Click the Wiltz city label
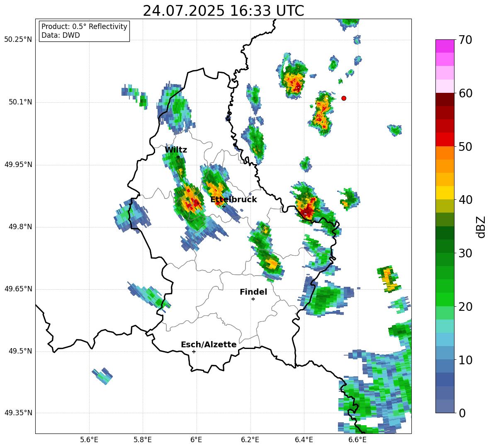The image size is (491, 448). [x=176, y=150]
